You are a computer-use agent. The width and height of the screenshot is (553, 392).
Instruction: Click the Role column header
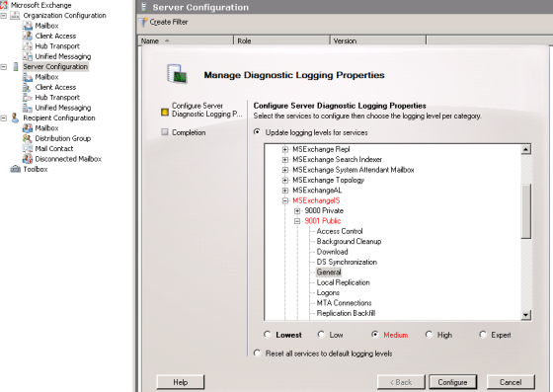[281, 40]
